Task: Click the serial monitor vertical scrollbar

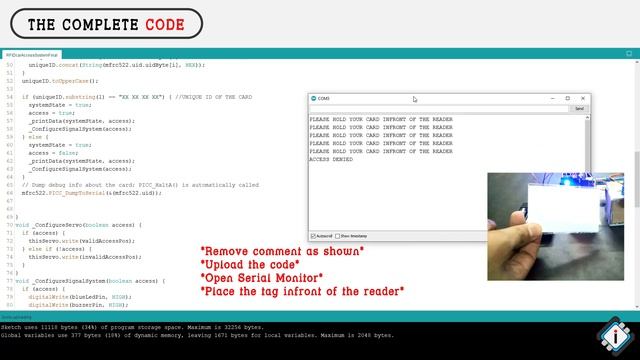Action: (588, 143)
